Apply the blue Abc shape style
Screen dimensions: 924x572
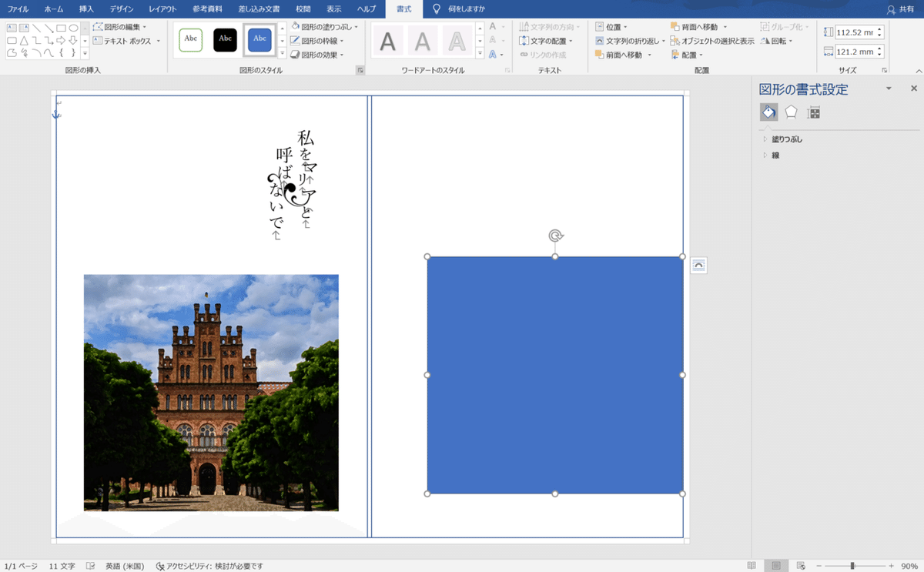[x=260, y=39]
